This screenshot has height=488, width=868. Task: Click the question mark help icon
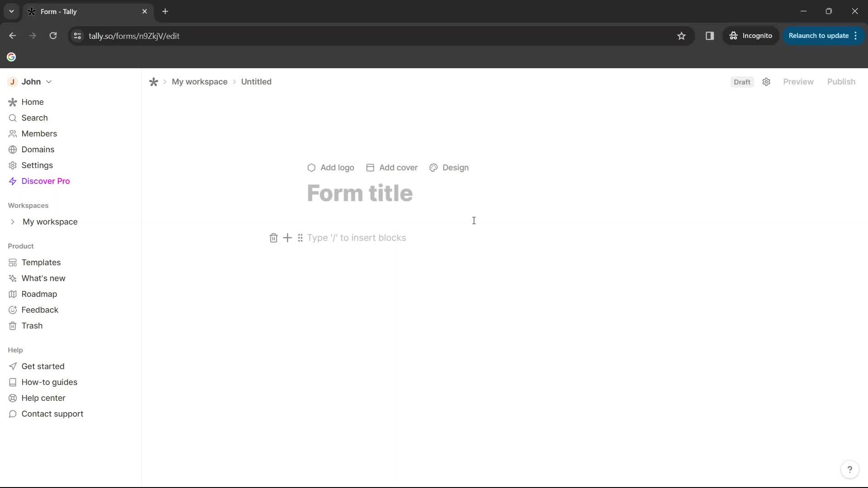coord(849,469)
